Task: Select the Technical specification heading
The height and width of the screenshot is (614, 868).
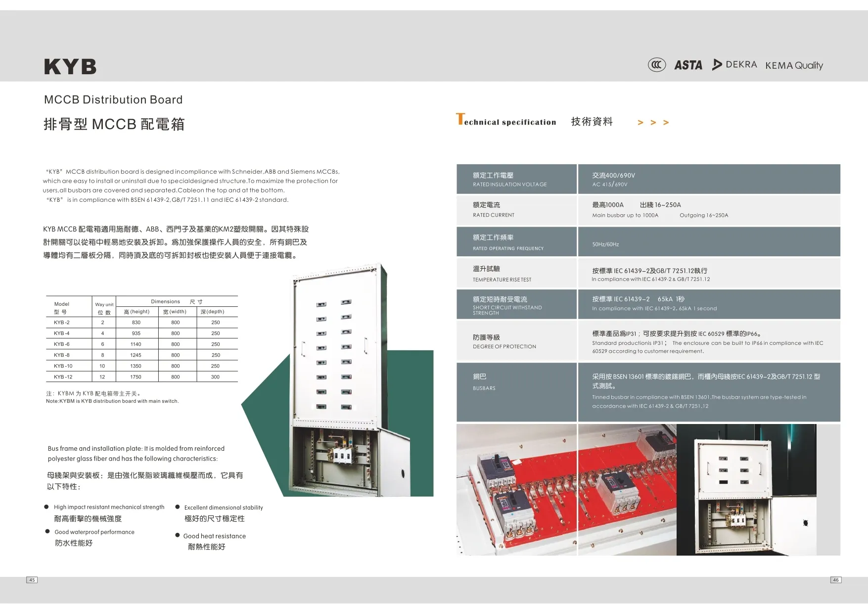Action: (x=506, y=121)
